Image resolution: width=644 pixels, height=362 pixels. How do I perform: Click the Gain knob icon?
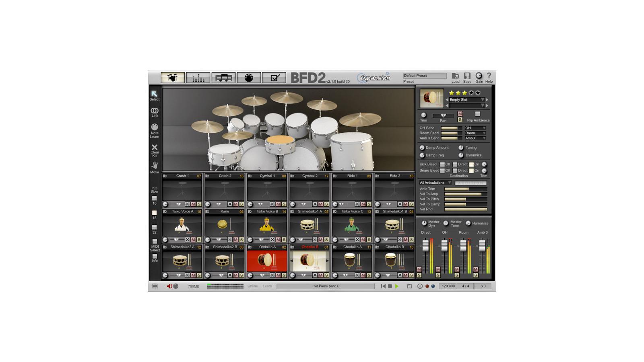click(479, 76)
